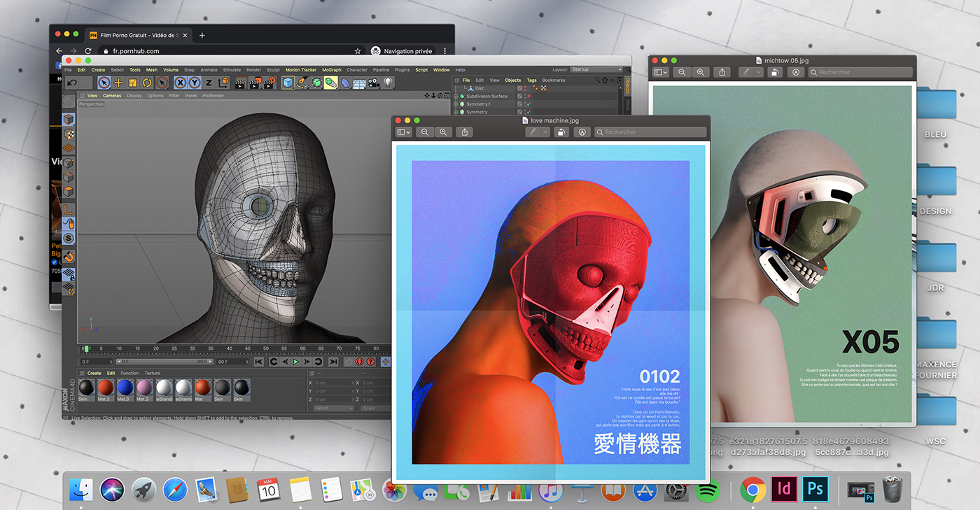Add a Cube primitive object
Image resolution: width=980 pixels, height=510 pixels.
pos(288,83)
